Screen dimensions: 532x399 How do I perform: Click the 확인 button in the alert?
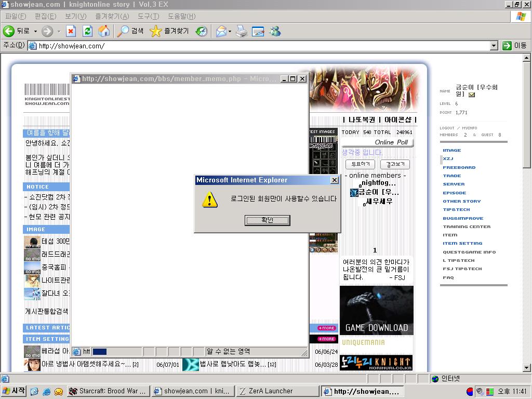tap(268, 220)
